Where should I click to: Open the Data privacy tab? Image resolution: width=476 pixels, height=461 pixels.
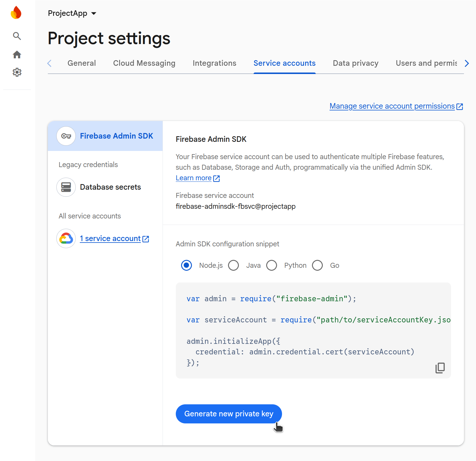pyautogui.click(x=356, y=63)
